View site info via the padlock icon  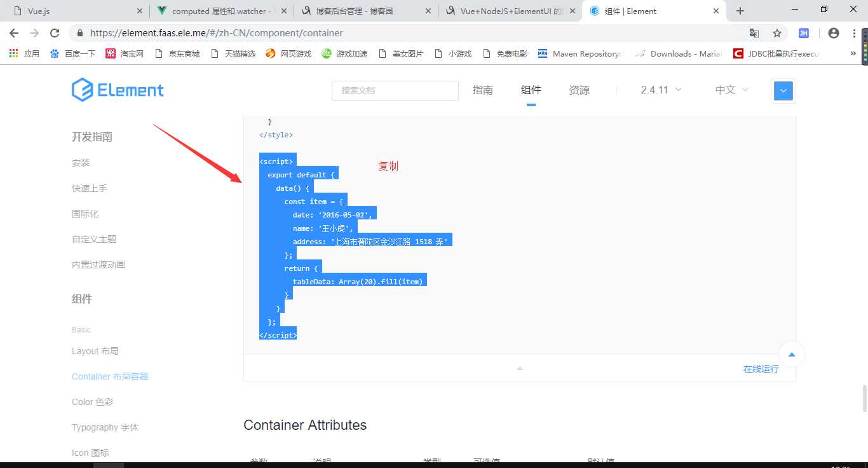(80, 33)
